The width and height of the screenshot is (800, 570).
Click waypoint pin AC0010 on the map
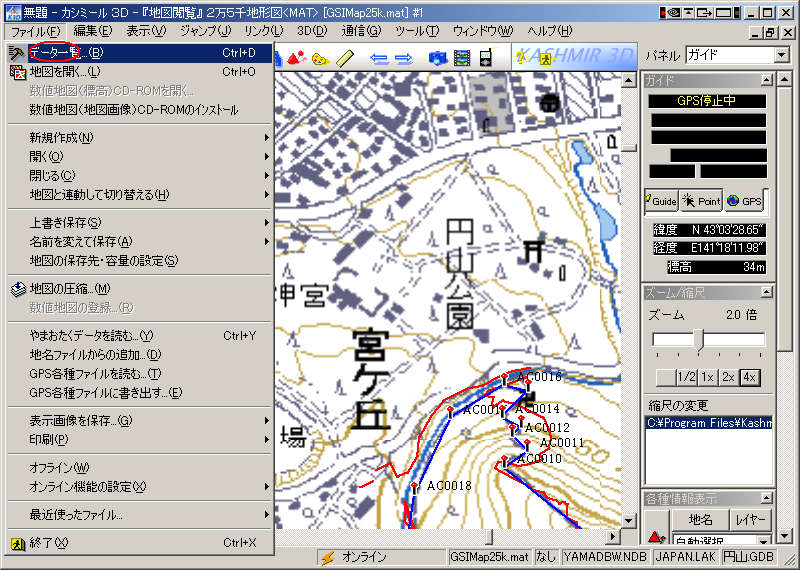point(504,461)
